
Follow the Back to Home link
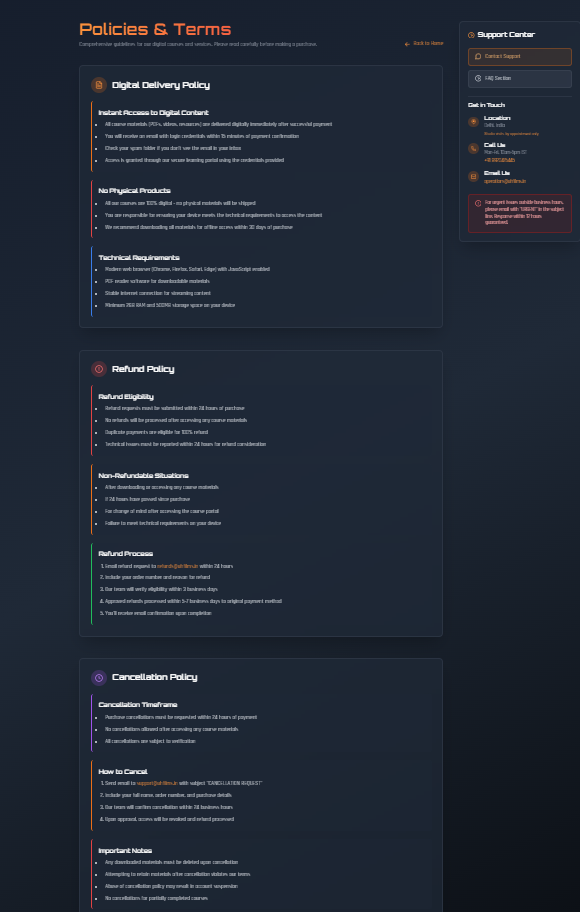pos(424,44)
